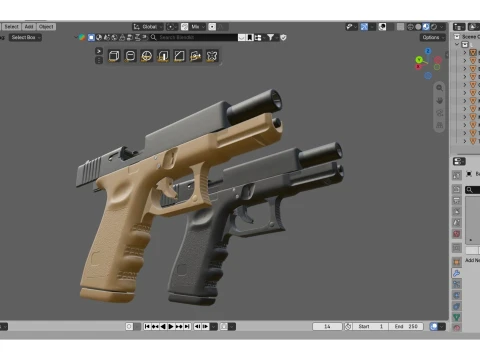Select the Scene Collection row in the outliner

click(467, 37)
